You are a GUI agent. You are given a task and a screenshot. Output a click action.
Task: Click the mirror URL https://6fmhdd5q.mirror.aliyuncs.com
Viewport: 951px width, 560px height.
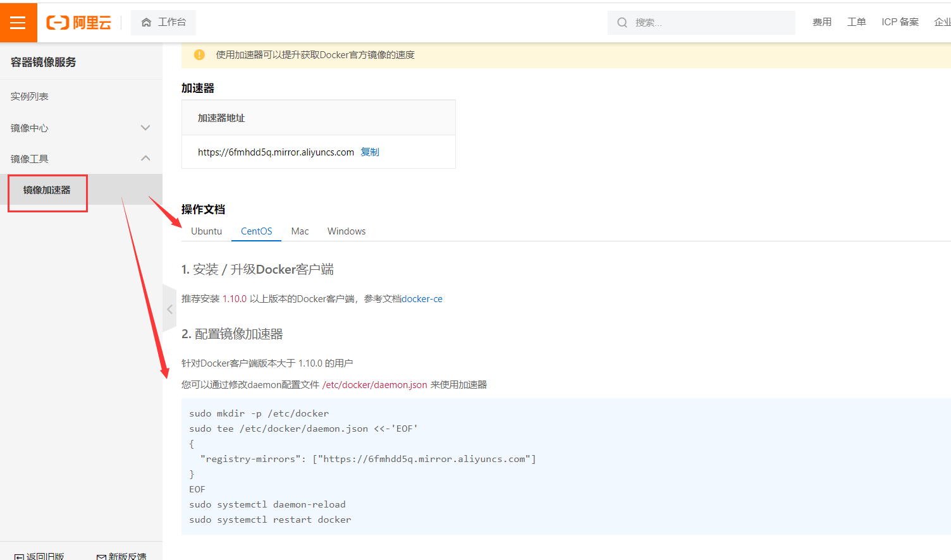point(276,152)
